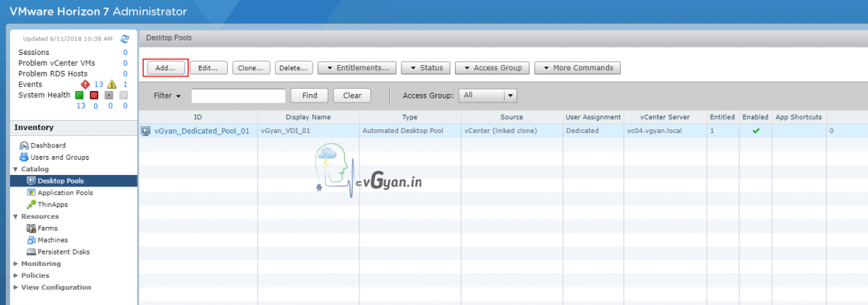Click the desktop icon beside vGyan_Dedicated_Pool_01
The image size is (868, 305).
145,131
